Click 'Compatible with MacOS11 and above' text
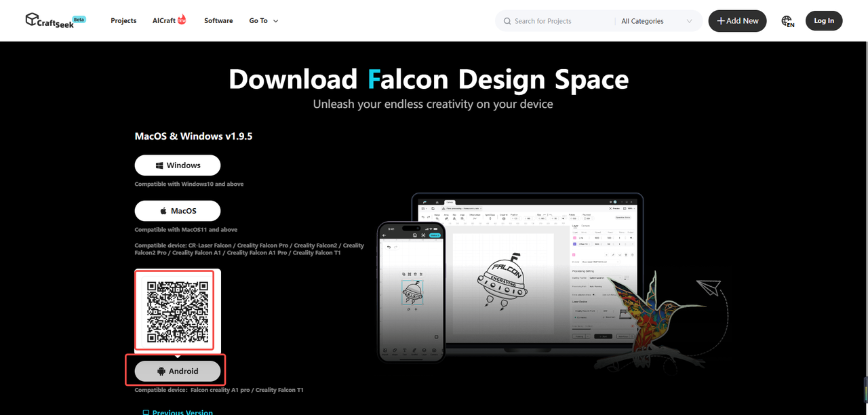 (x=186, y=230)
